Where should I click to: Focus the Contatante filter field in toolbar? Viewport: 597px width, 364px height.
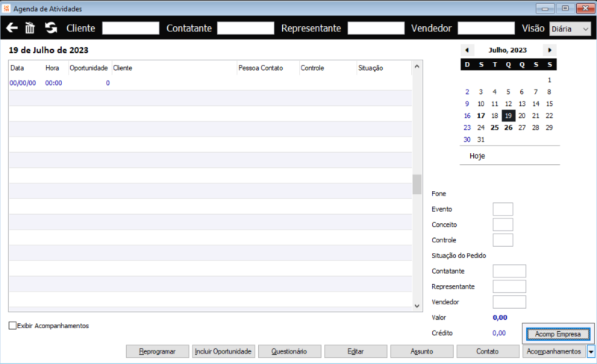tap(246, 28)
